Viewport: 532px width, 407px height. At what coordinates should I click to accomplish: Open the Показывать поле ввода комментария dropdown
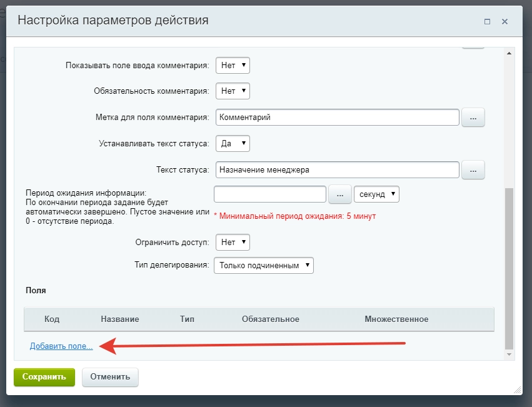click(x=232, y=64)
